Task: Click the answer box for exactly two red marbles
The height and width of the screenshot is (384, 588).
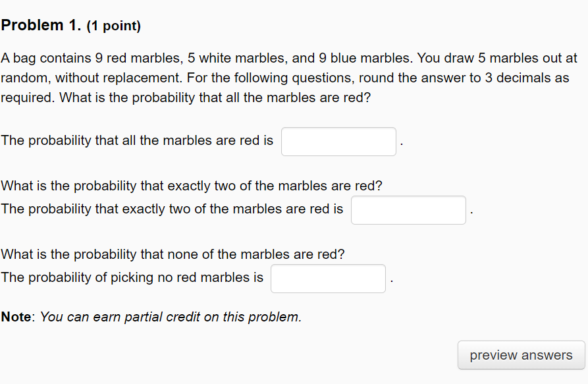Action: 408,210
